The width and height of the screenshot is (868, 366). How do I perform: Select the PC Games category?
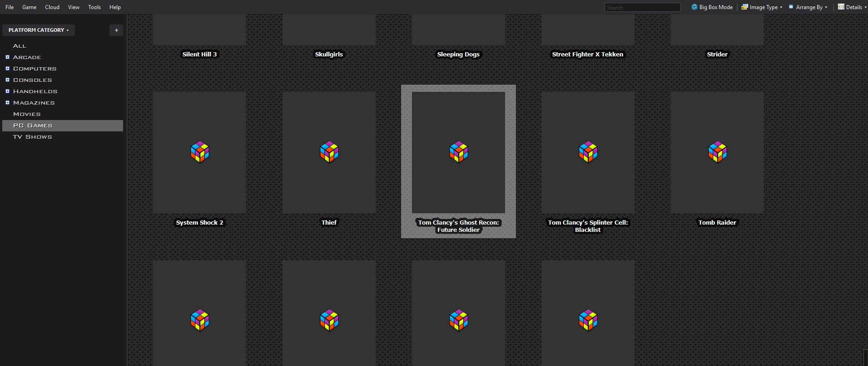point(63,125)
